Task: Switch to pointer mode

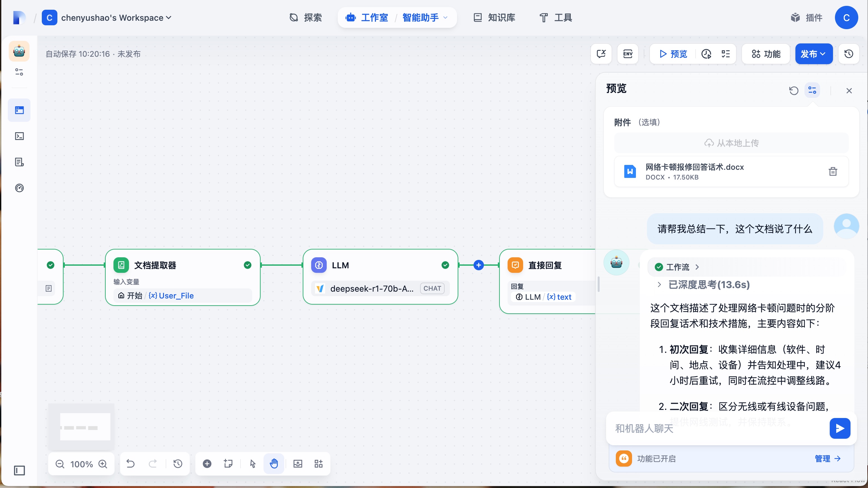Action: pos(253,464)
